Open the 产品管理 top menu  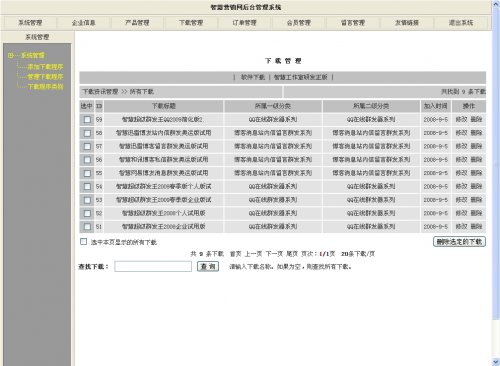(137, 23)
